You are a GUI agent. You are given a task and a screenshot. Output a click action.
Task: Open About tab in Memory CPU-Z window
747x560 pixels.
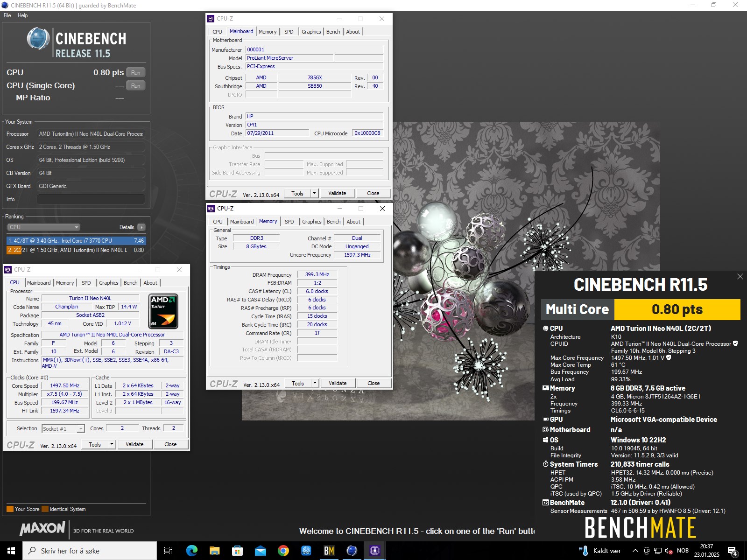[353, 222]
